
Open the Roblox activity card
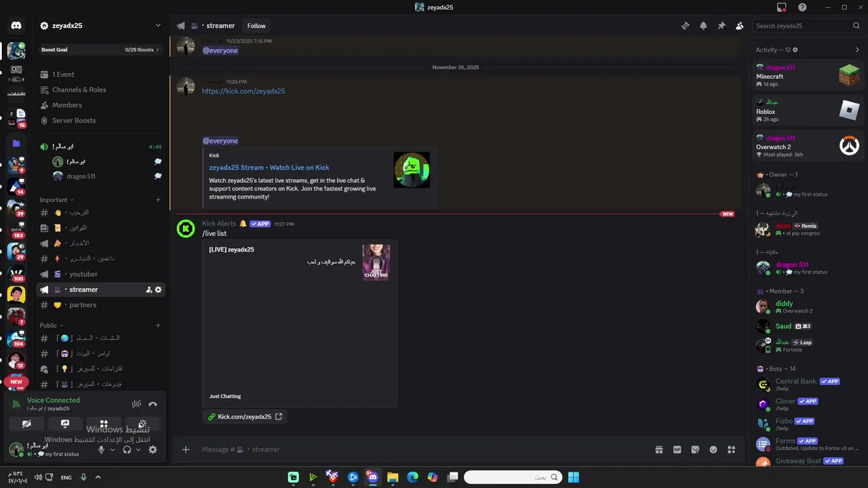808,110
